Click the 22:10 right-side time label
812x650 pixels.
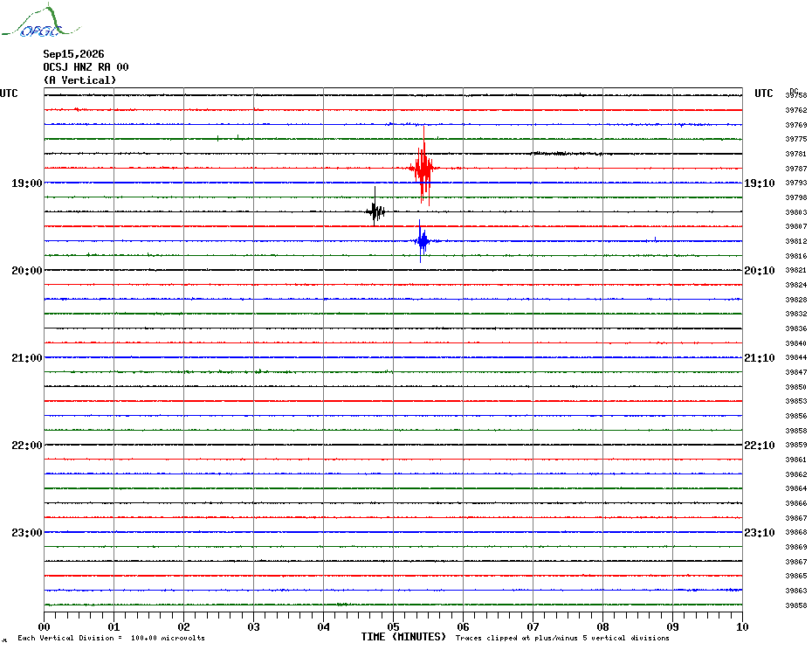tap(760, 446)
